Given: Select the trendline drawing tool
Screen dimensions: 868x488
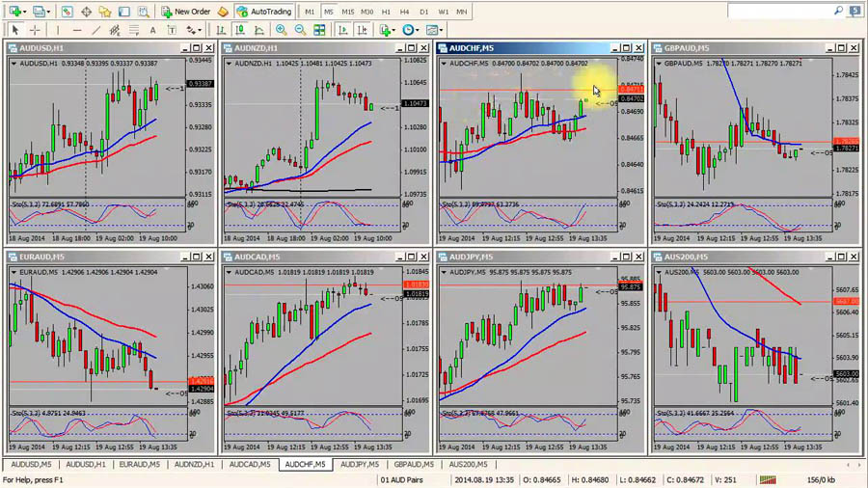Looking at the screenshot, I should click(96, 31).
